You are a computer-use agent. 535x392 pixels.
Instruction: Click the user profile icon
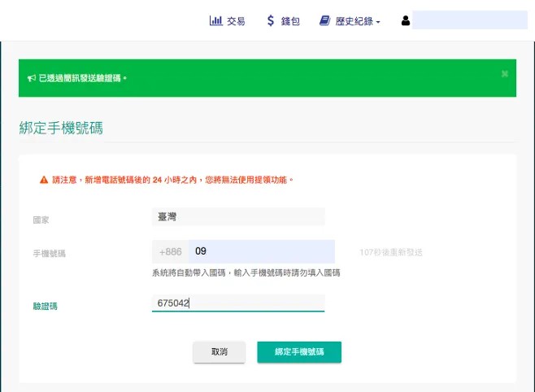406,20
